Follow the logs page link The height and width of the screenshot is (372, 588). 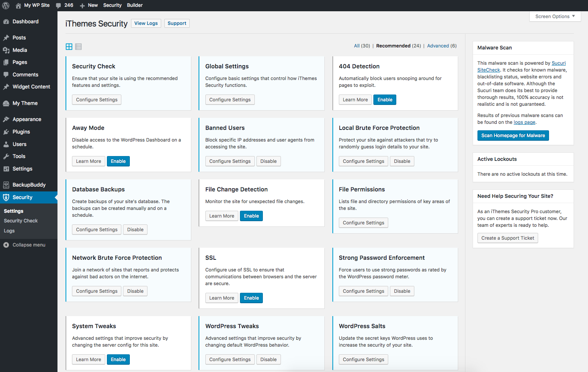pos(524,122)
